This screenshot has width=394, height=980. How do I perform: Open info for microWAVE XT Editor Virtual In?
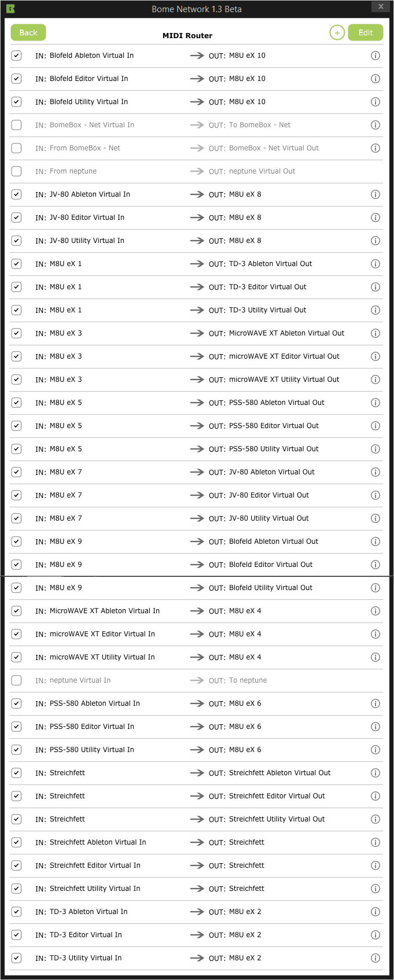[375, 635]
